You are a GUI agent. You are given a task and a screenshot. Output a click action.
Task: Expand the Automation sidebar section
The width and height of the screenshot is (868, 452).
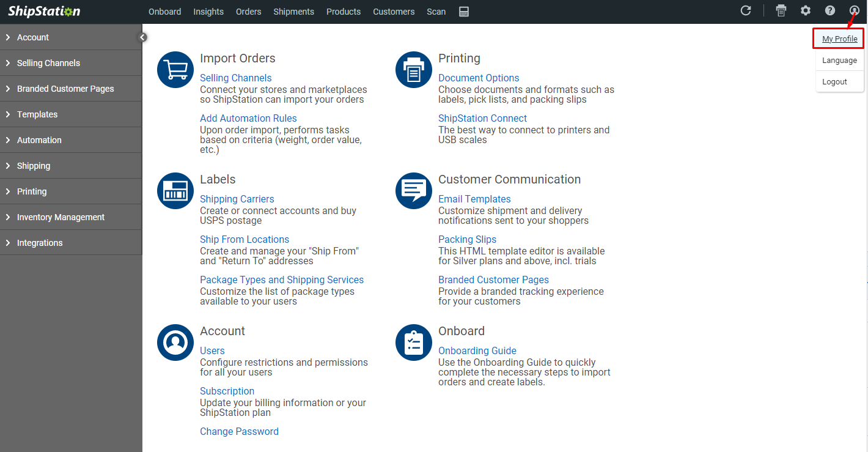click(x=39, y=140)
